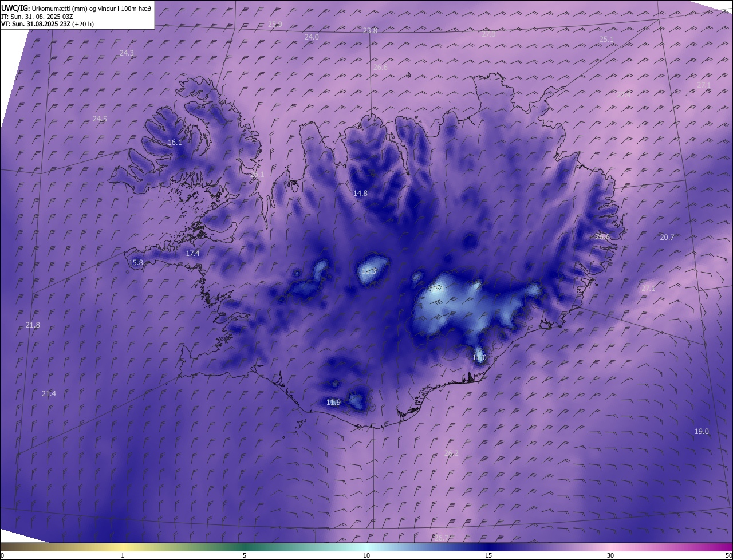Click the 21.4 value label
Image resolution: width=733 pixels, height=560 pixels.
pyautogui.click(x=49, y=393)
